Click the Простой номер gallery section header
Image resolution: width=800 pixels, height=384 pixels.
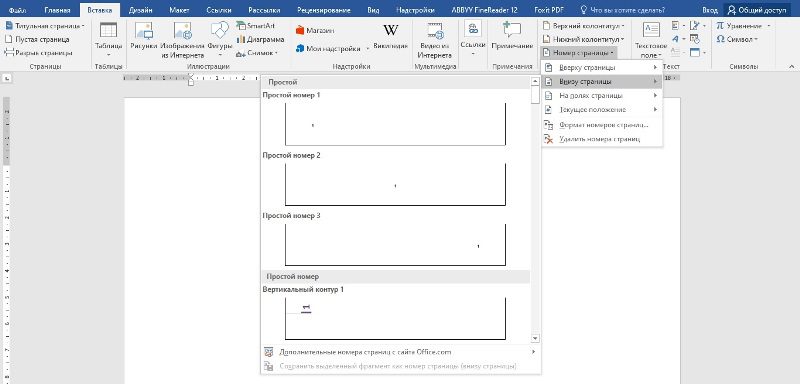point(395,276)
